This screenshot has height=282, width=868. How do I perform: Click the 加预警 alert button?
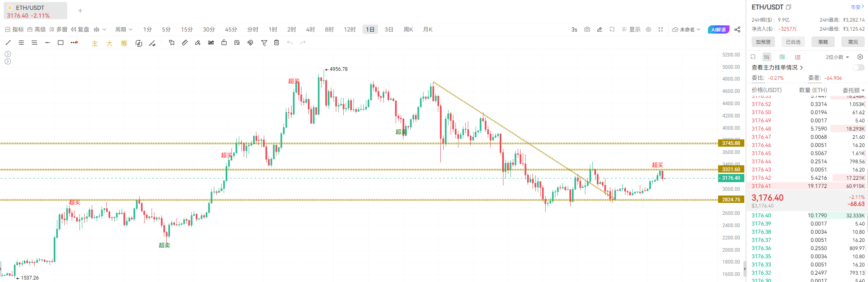tap(763, 42)
